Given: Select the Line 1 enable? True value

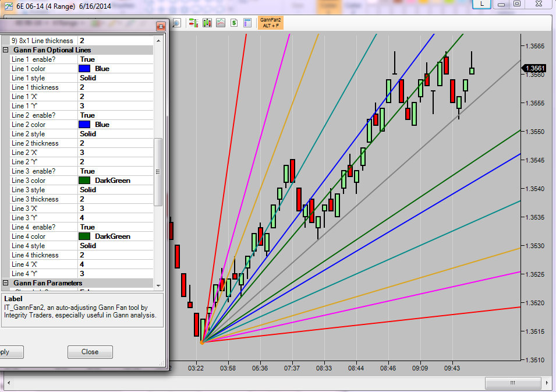Looking at the screenshot, I should click(x=116, y=59).
